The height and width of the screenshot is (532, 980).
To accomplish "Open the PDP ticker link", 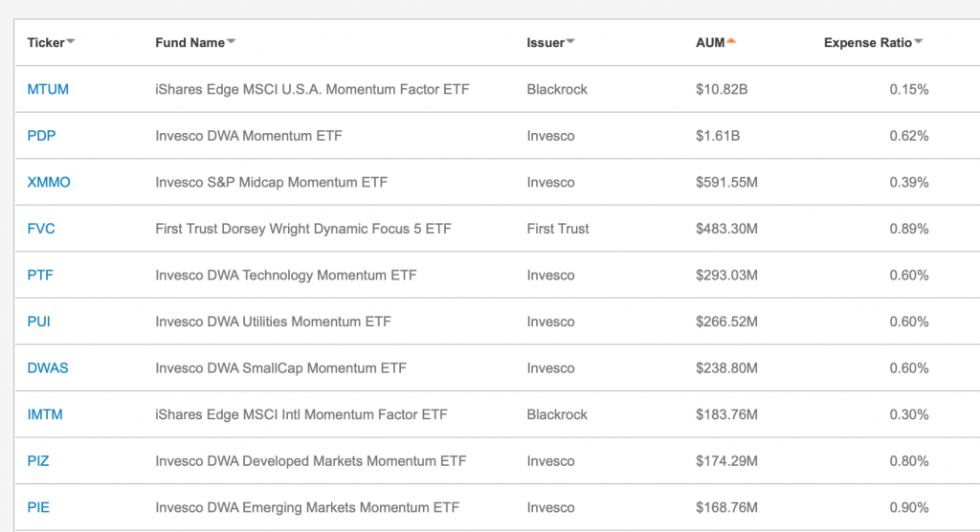I will tap(41, 136).
